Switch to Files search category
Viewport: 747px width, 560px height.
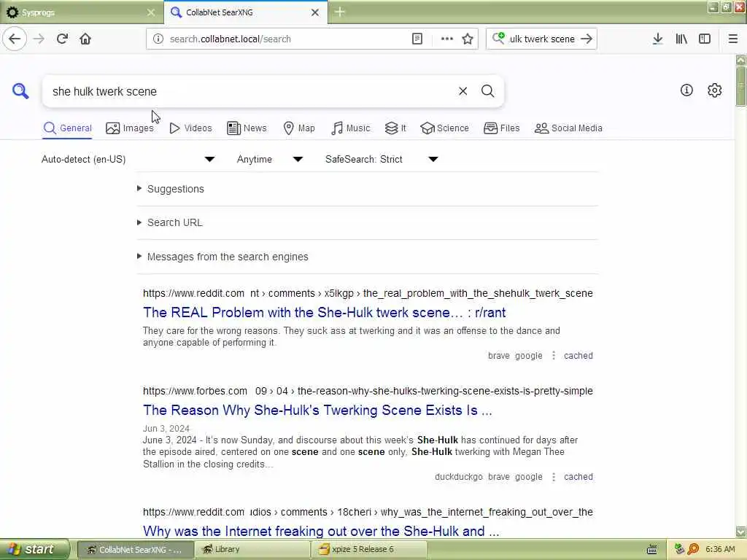coord(501,128)
